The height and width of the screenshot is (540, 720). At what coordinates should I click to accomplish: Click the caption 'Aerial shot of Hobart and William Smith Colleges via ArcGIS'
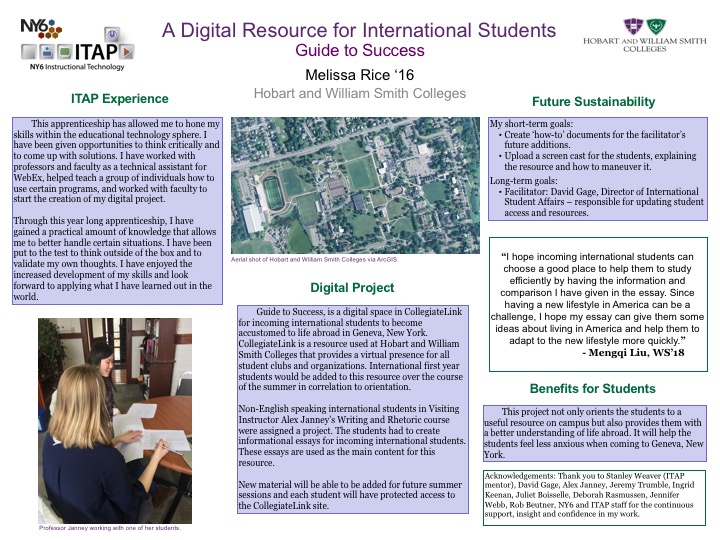pos(315,259)
